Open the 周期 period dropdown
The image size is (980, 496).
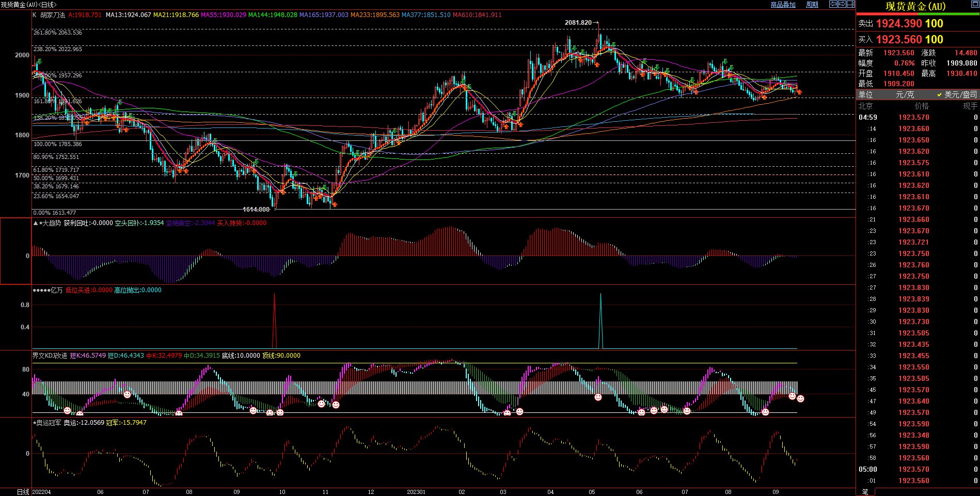point(812,5)
